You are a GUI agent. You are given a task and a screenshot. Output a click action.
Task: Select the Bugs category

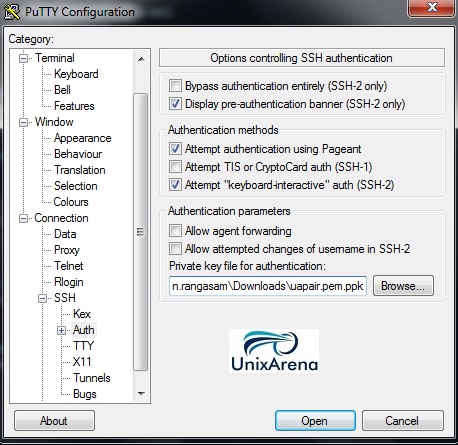point(85,394)
